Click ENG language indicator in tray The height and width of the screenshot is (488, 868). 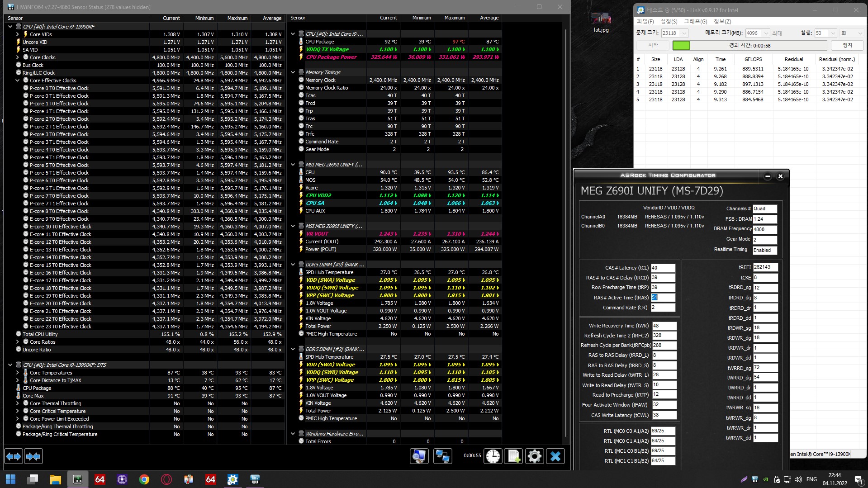click(x=811, y=479)
